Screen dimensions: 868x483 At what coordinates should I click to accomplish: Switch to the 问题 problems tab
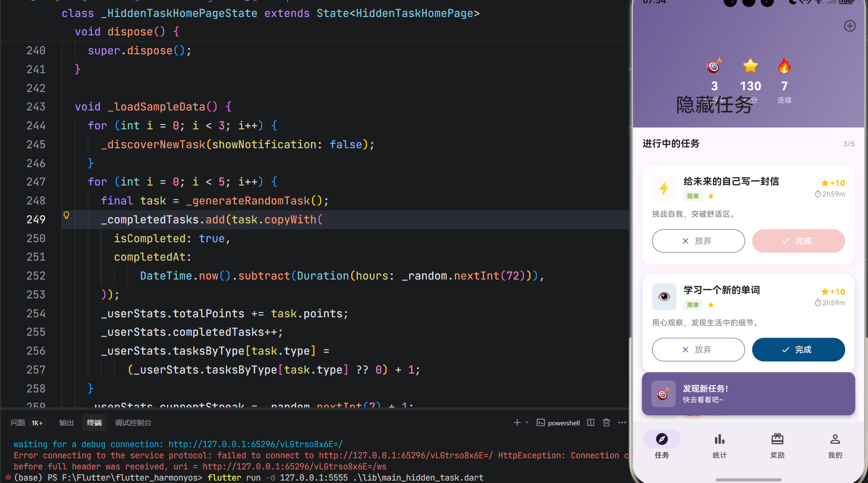(18, 422)
